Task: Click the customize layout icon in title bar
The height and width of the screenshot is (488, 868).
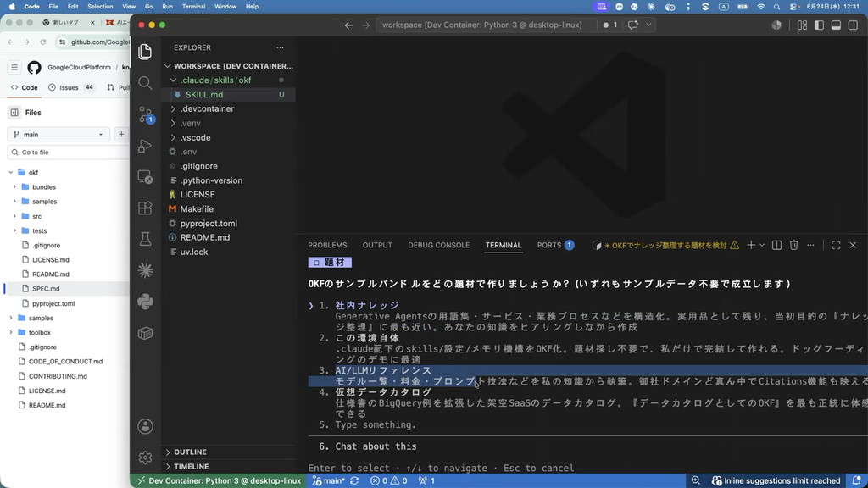Action: coord(802,25)
